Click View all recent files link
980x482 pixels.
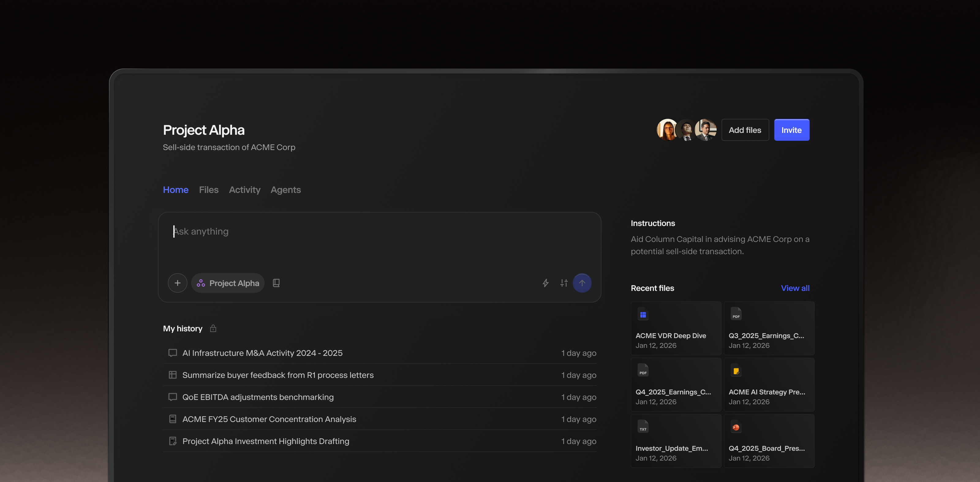click(x=795, y=288)
